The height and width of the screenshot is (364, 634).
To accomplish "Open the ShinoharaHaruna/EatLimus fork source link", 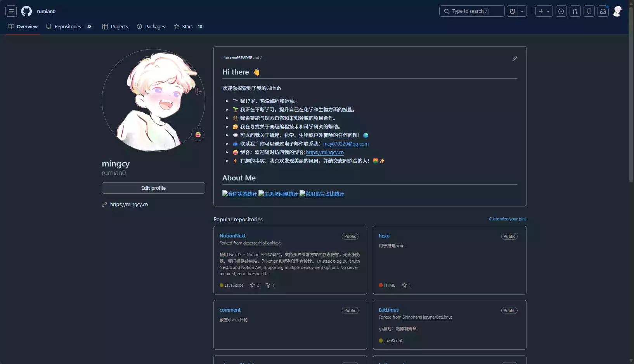I will (x=427, y=317).
